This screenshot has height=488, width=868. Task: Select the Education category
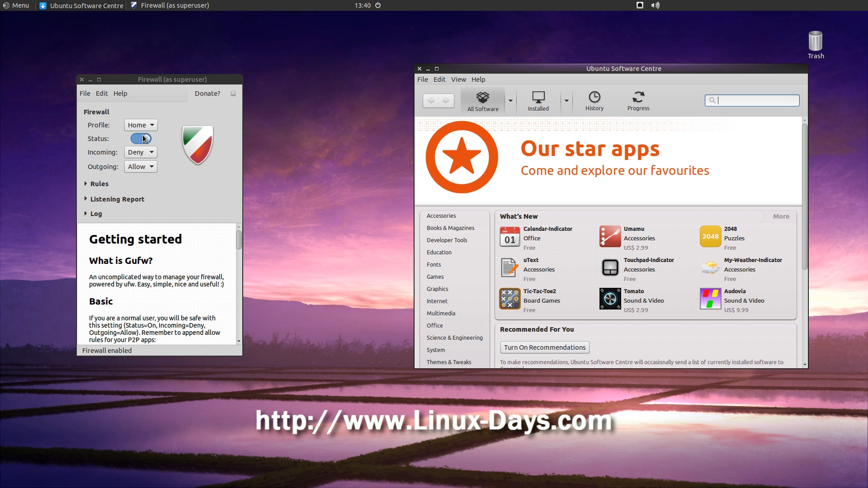click(x=439, y=253)
